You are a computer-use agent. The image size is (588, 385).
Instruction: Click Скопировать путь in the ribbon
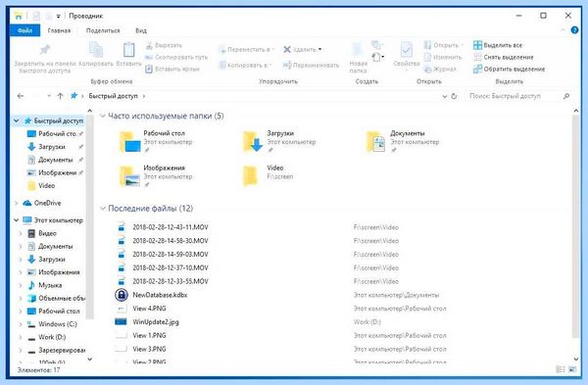(176, 57)
